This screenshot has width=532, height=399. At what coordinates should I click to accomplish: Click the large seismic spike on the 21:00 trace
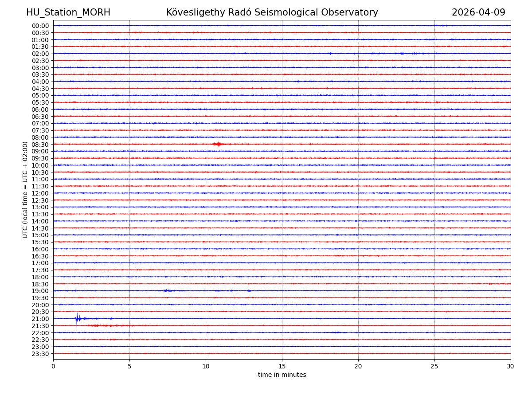click(77, 318)
